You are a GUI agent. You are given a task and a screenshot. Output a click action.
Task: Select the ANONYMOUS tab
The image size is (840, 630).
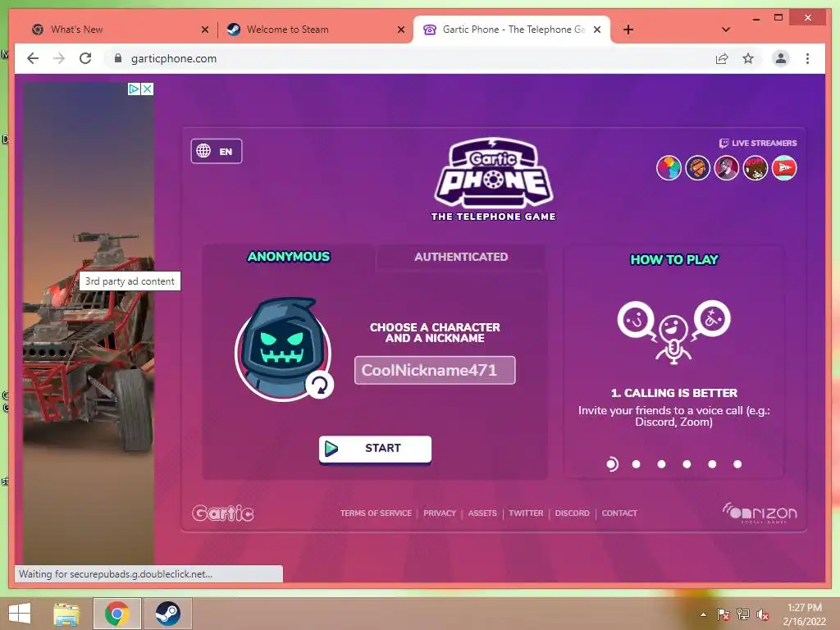pyautogui.click(x=289, y=257)
